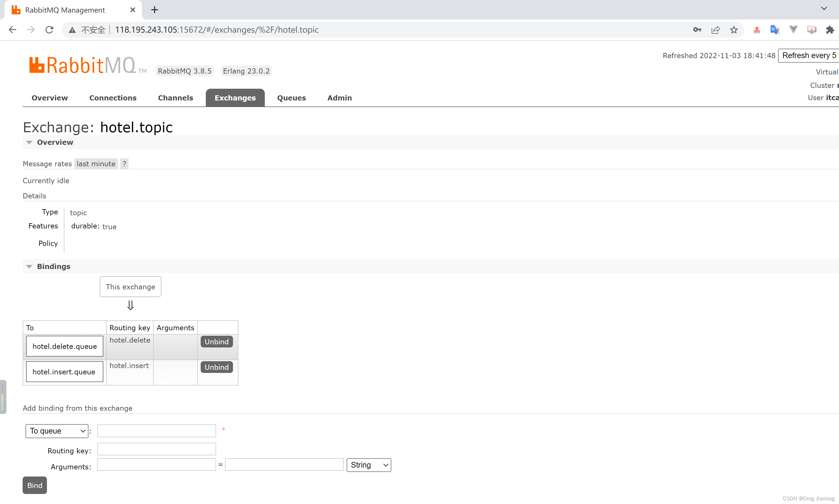The image size is (839, 504).
Task: Click the Routing key column header
Action: pos(130,328)
